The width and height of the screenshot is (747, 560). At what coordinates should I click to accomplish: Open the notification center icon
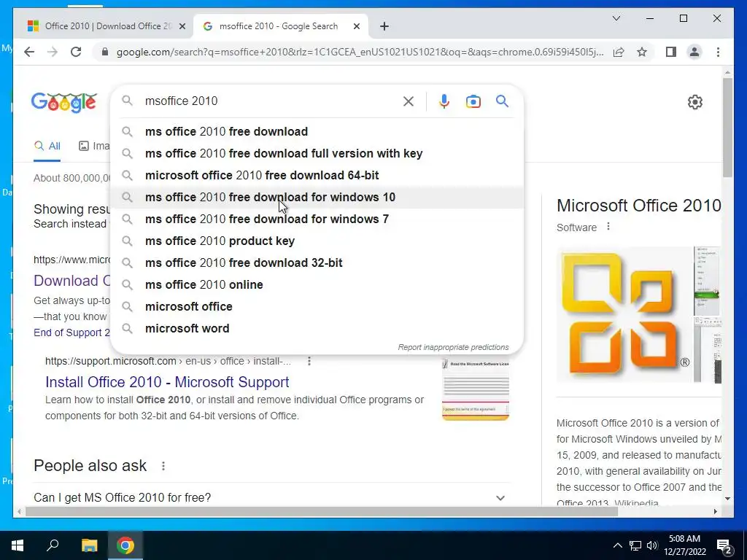tap(724, 546)
